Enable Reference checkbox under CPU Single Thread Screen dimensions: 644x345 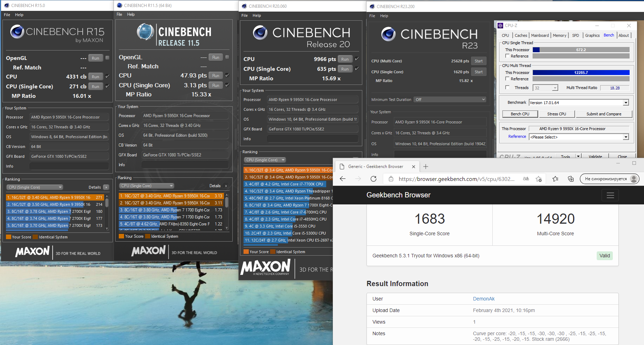point(507,56)
